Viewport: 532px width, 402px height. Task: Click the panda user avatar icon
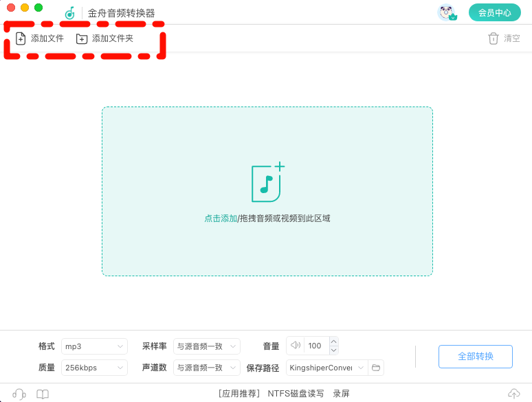point(447,12)
